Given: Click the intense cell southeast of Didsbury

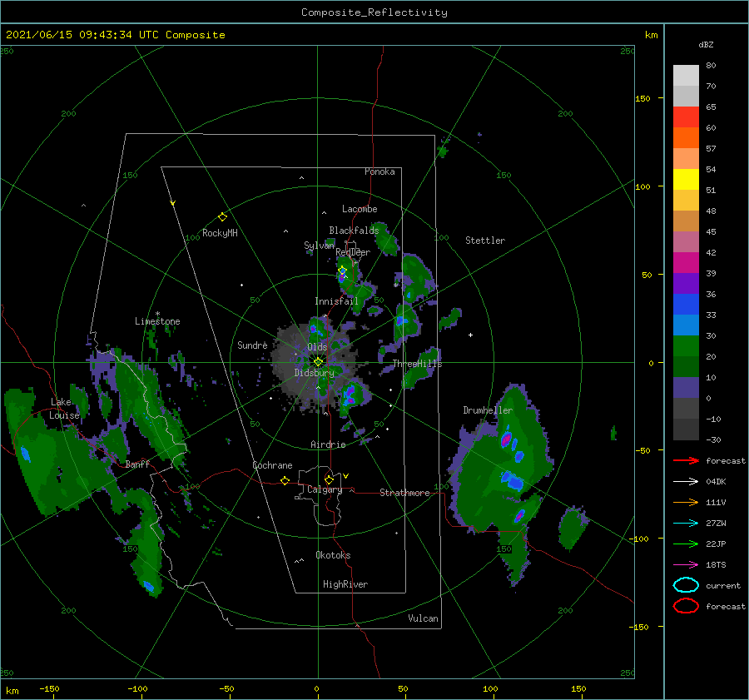Looking at the screenshot, I should pos(350,395).
